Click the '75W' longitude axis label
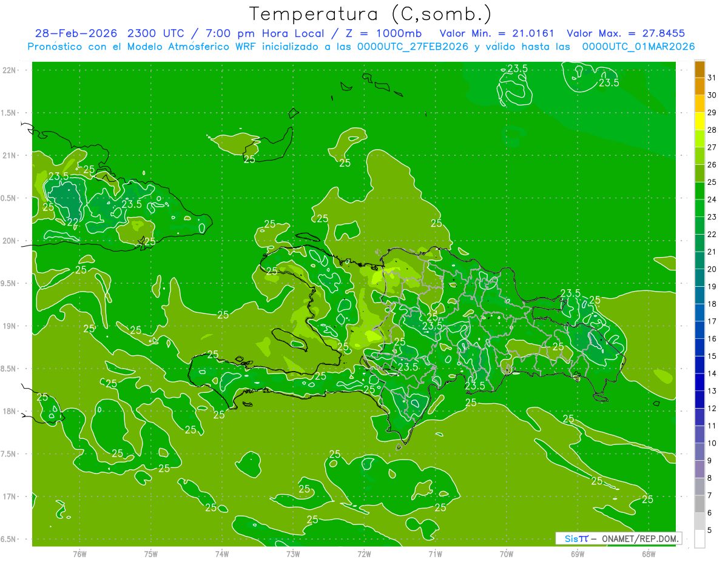728x562 pixels. (x=151, y=554)
